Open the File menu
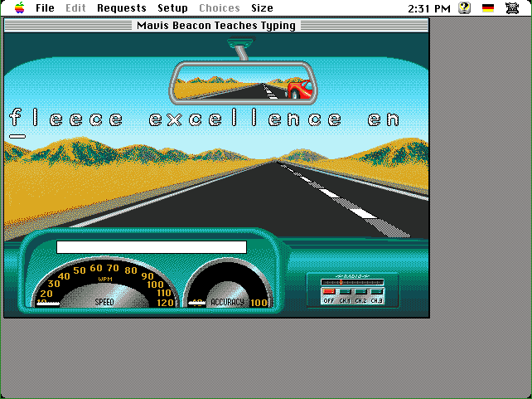Screen dimensions: 532x399 click(x=45, y=8)
